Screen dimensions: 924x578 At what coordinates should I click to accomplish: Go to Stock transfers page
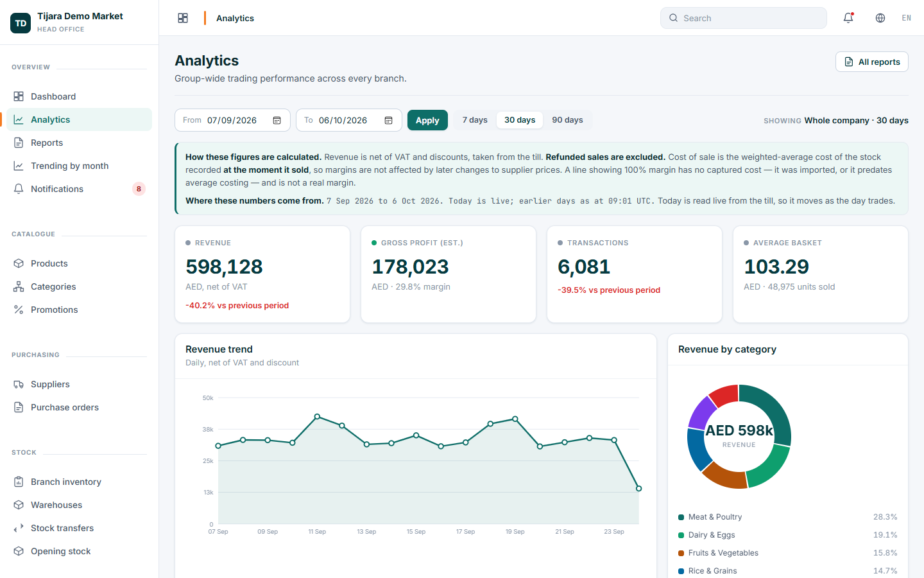pos(79,528)
